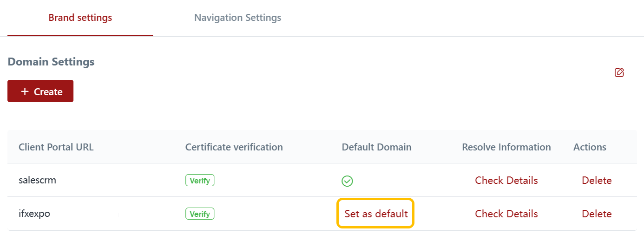Open Check Details for salescrm
Screen dimensions: 644x241
pos(506,181)
